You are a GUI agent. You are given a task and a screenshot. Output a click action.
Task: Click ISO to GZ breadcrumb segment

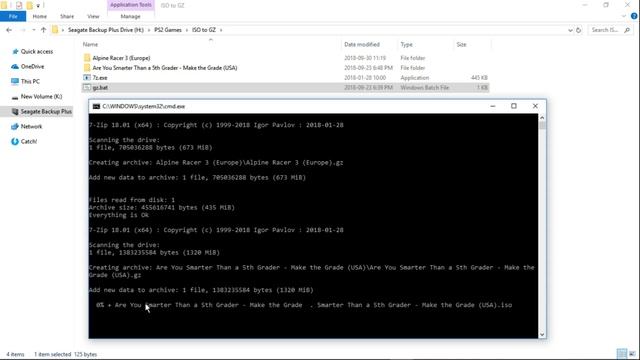click(x=204, y=30)
